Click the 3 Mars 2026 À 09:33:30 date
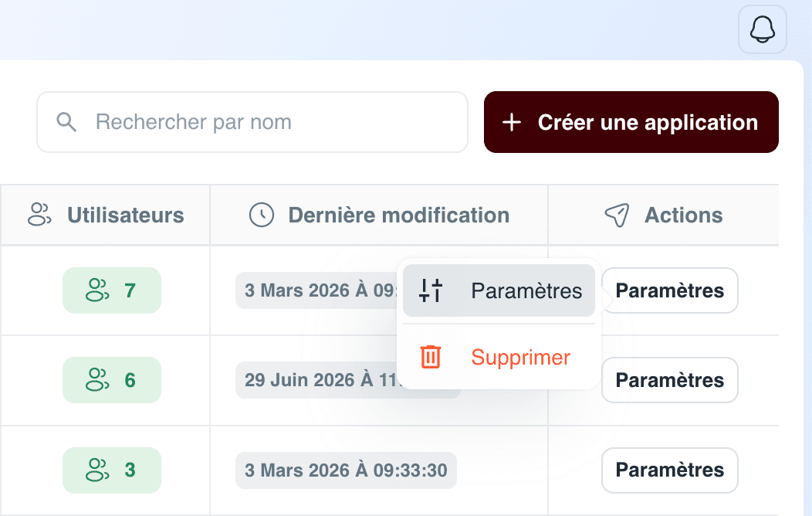The height and width of the screenshot is (516, 812). 346,470
